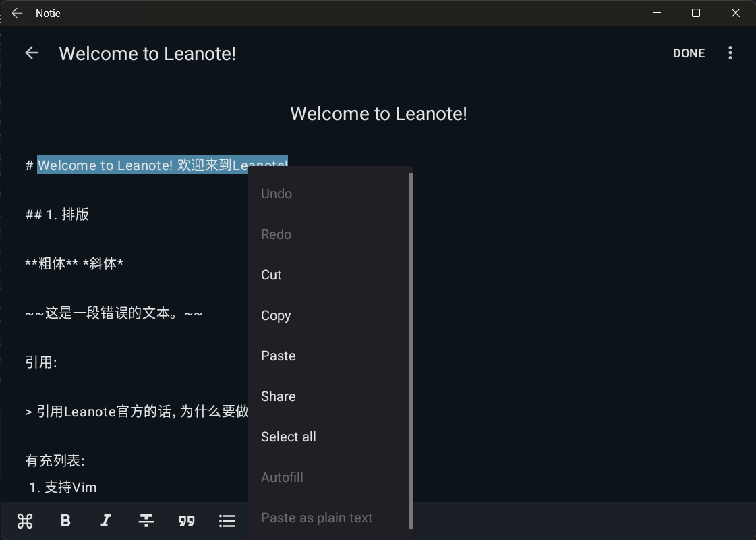The height and width of the screenshot is (540, 756).
Task: Click the '引用:' line
Action: tap(41, 362)
